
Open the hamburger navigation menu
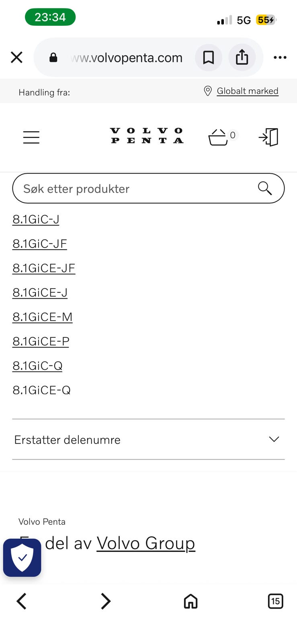31,137
